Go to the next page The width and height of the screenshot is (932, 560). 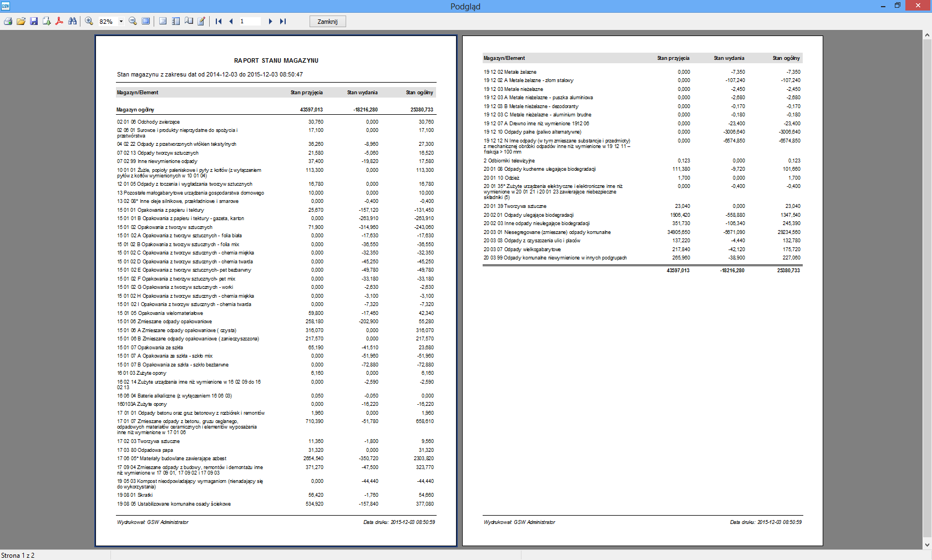(x=270, y=21)
